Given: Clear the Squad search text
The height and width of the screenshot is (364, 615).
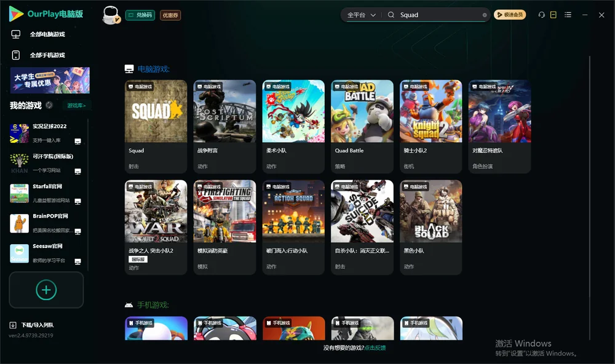Looking at the screenshot, I should 485,15.
